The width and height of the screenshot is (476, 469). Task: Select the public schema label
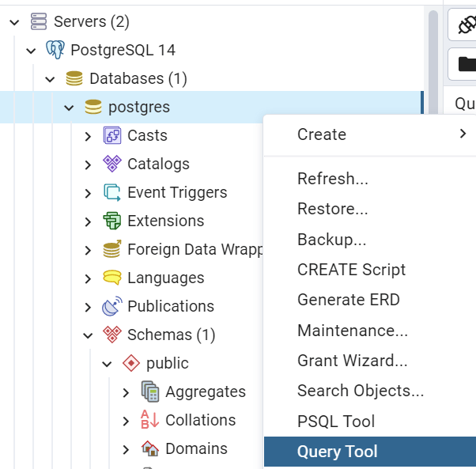(168, 364)
